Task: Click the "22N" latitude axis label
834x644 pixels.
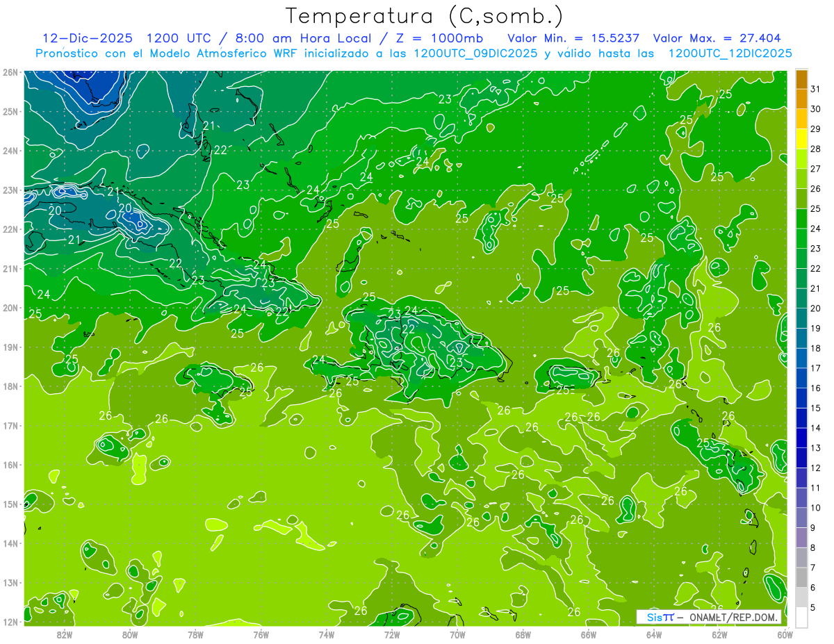Action: [x=10, y=229]
